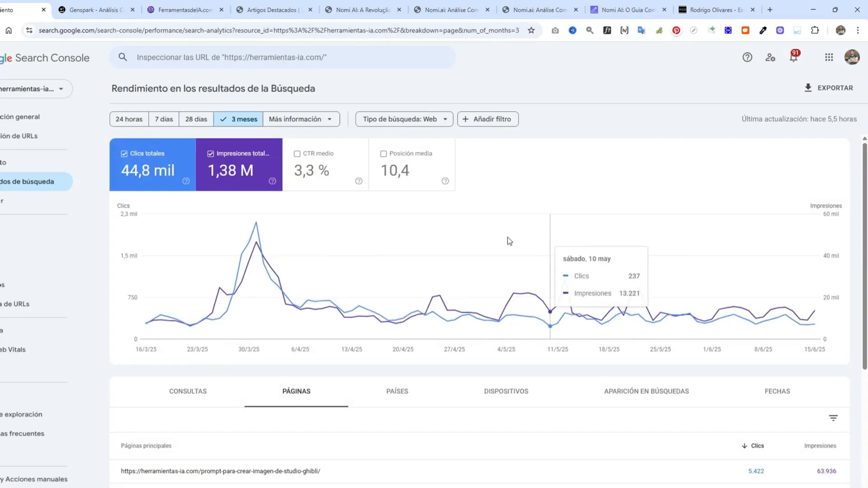Open the user settings gear icon

pyautogui.click(x=770, y=57)
